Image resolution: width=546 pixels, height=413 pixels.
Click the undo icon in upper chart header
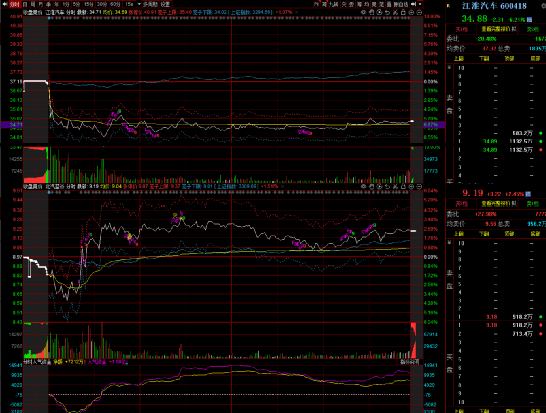pyautogui.click(x=387, y=12)
